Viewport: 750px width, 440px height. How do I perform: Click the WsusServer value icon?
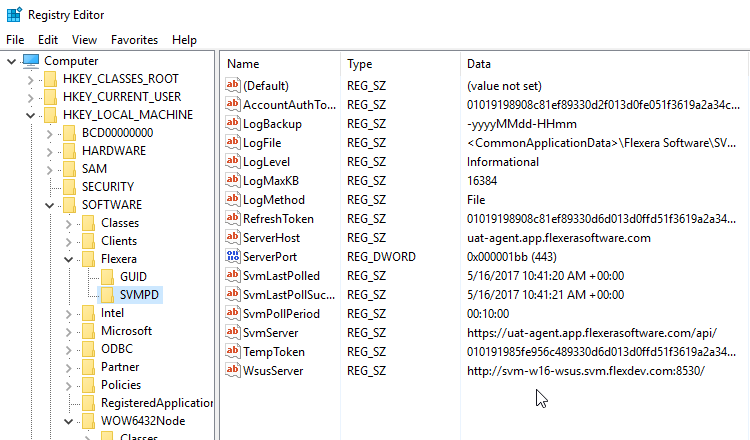tap(232, 371)
